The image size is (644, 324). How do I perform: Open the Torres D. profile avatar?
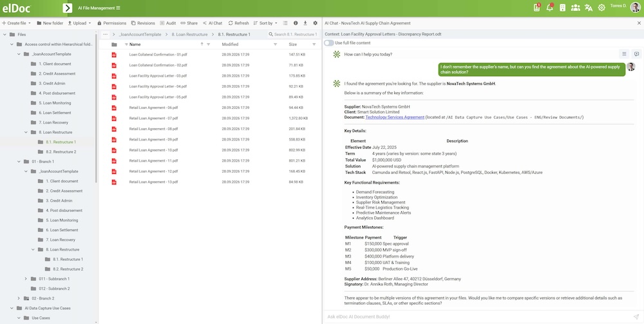pos(636,7)
